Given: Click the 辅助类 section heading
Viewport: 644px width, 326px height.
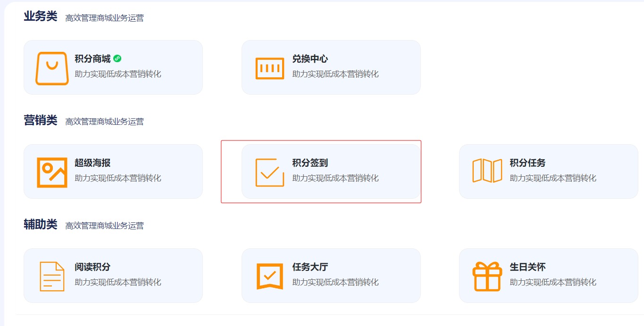Looking at the screenshot, I should pos(41,225).
